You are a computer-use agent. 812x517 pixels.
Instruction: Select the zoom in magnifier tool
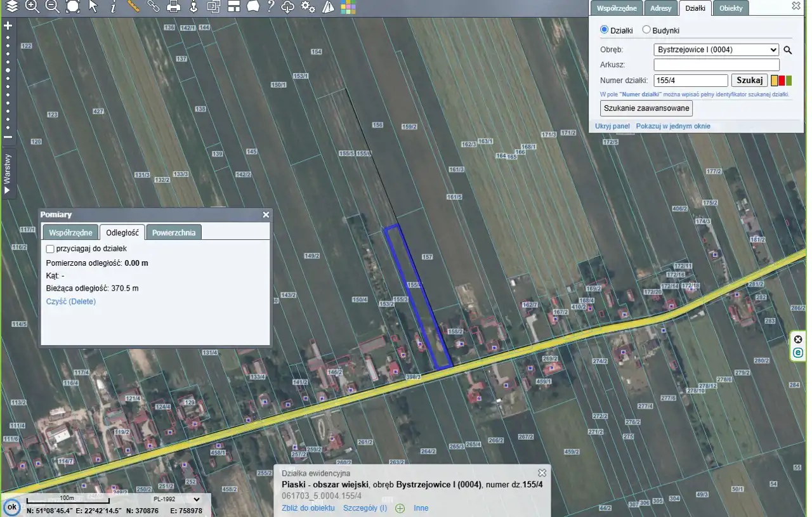(x=32, y=7)
